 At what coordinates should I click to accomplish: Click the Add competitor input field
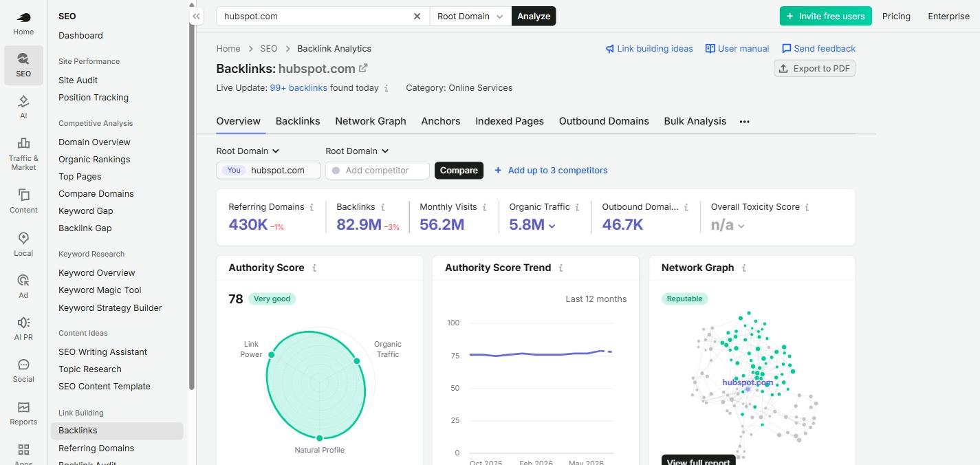point(378,171)
